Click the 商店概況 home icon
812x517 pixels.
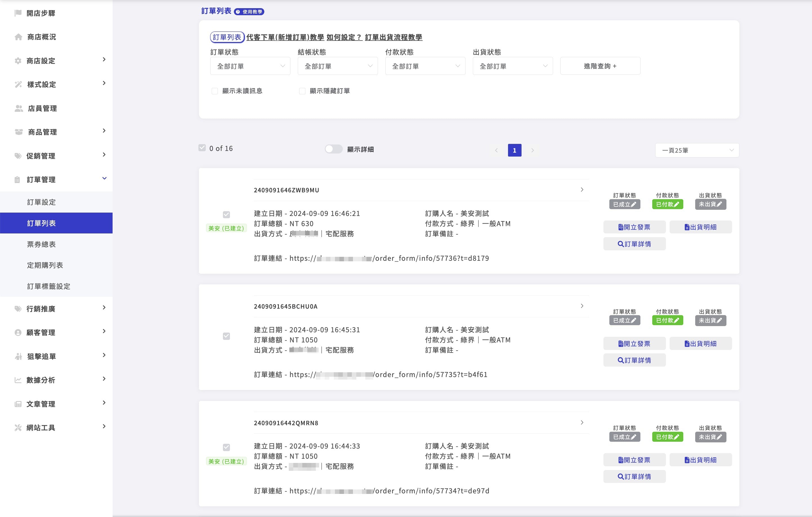pyautogui.click(x=19, y=37)
